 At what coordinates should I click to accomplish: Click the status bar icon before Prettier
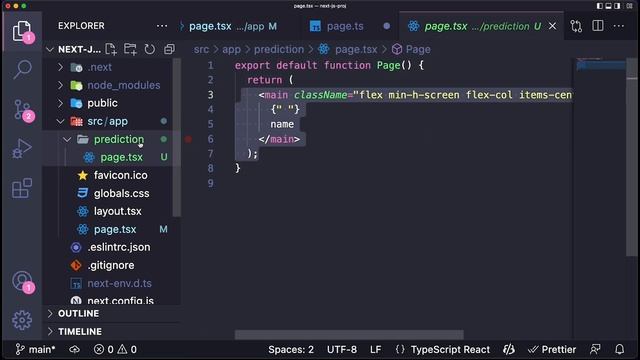coord(509,349)
